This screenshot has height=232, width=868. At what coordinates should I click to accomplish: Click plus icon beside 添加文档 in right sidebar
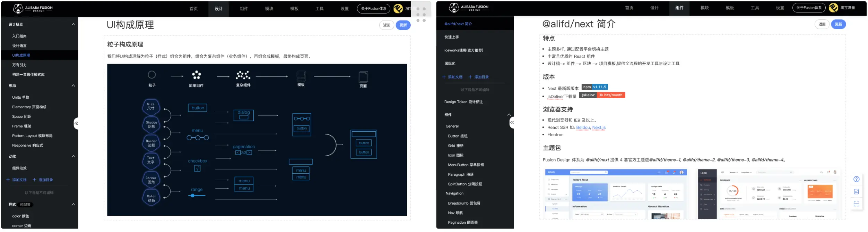coord(444,77)
